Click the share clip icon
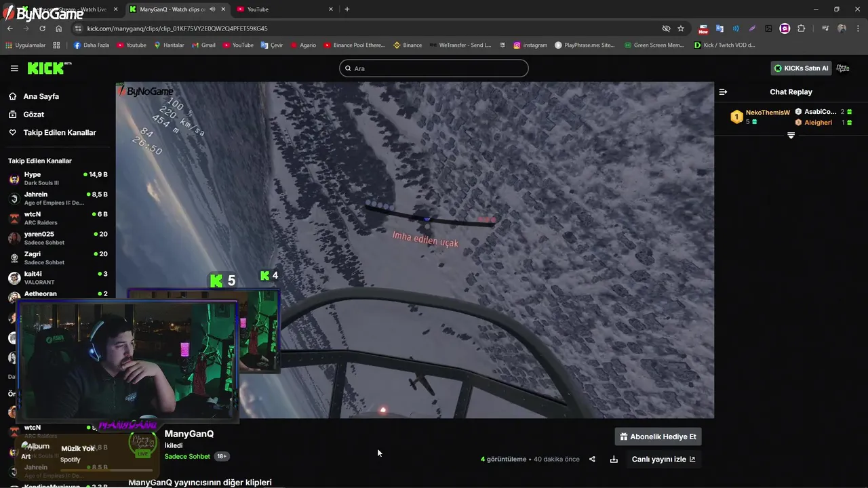Viewport: 868px width, 488px height. (x=592, y=459)
